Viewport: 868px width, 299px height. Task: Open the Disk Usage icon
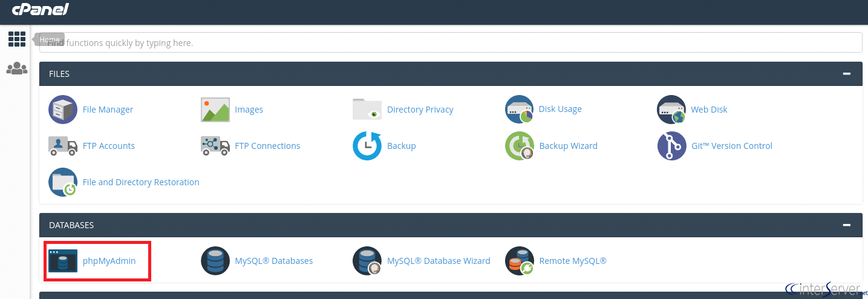[519, 110]
